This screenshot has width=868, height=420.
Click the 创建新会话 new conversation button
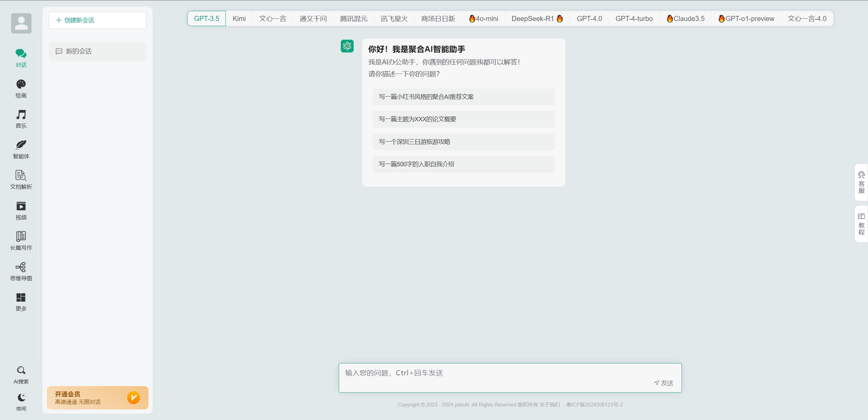(x=97, y=20)
